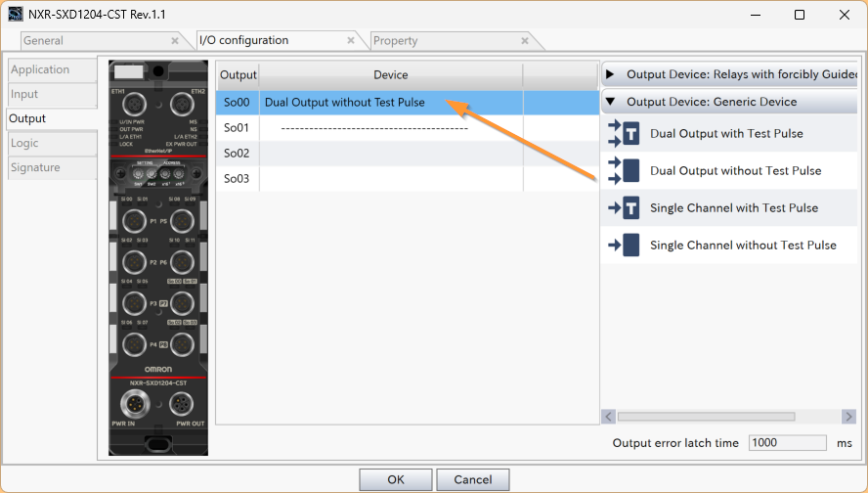
Task: Open the Application side tab
Action: click(x=52, y=69)
